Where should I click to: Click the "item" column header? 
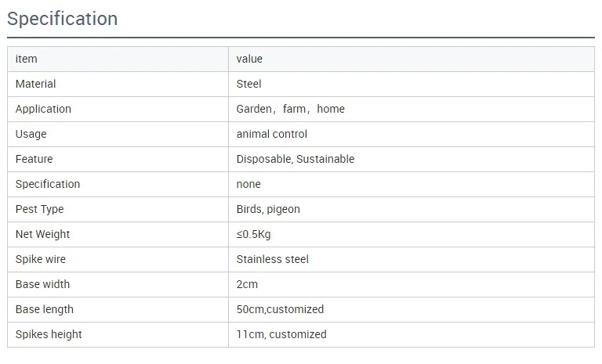coord(27,59)
